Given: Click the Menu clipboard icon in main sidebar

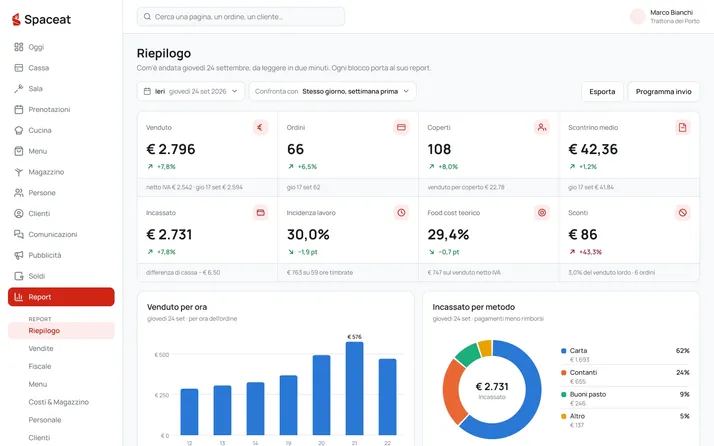Looking at the screenshot, I should pyautogui.click(x=19, y=151).
